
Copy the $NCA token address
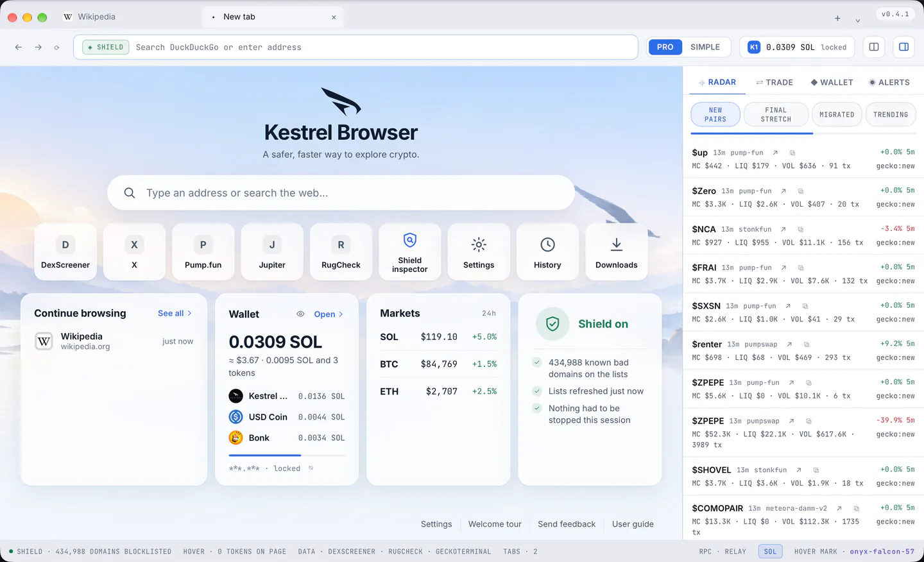pyautogui.click(x=801, y=229)
